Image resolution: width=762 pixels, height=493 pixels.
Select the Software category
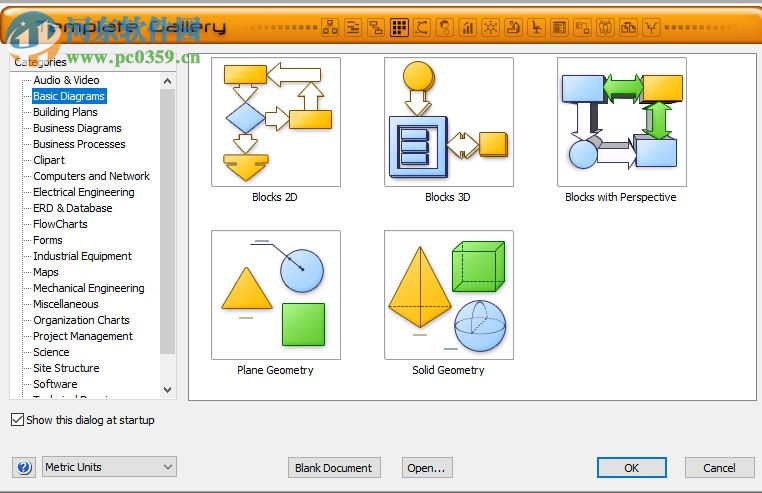pyautogui.click(x=55, y=384)
